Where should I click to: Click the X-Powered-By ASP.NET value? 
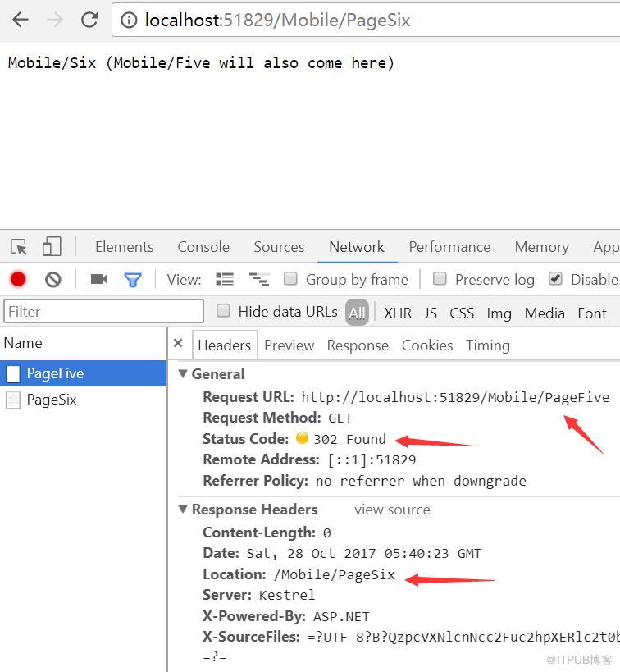pos(341,616)
